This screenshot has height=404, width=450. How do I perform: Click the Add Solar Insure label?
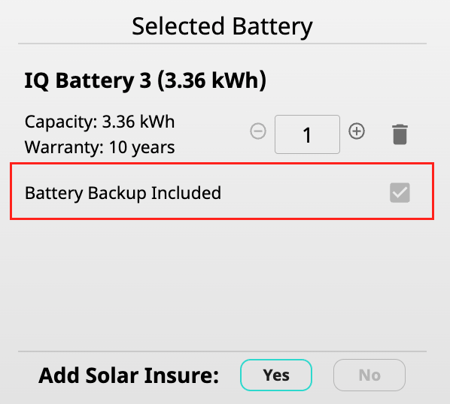[129, 375]
